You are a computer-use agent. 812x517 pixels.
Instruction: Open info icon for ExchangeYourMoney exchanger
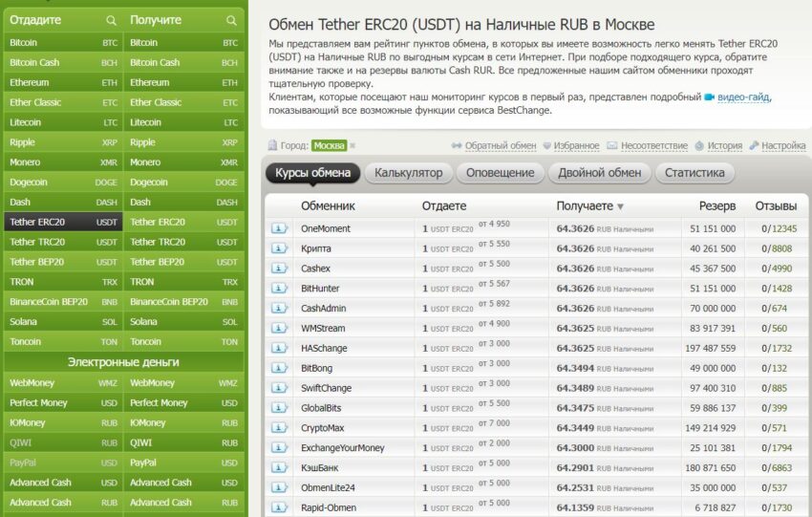pyautogui.click(x=279, y=447)
